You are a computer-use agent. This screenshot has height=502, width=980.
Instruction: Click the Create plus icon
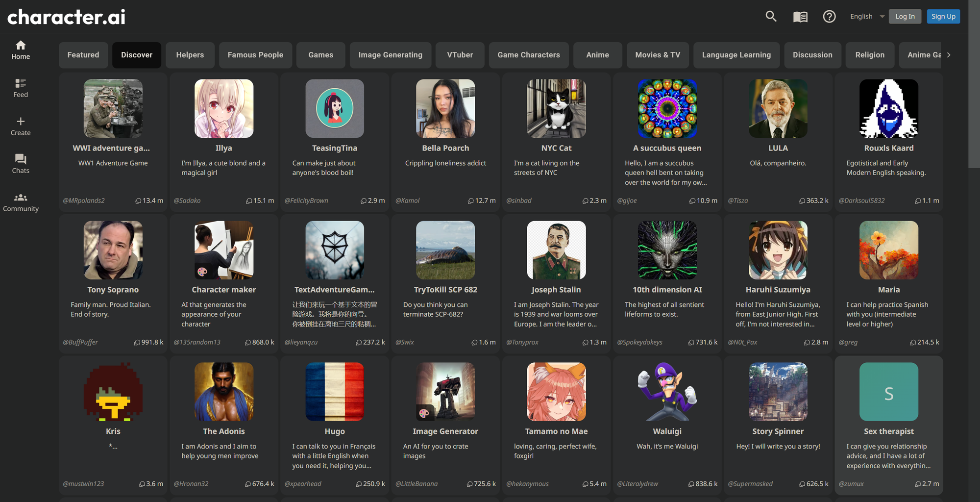click(21, 126)
